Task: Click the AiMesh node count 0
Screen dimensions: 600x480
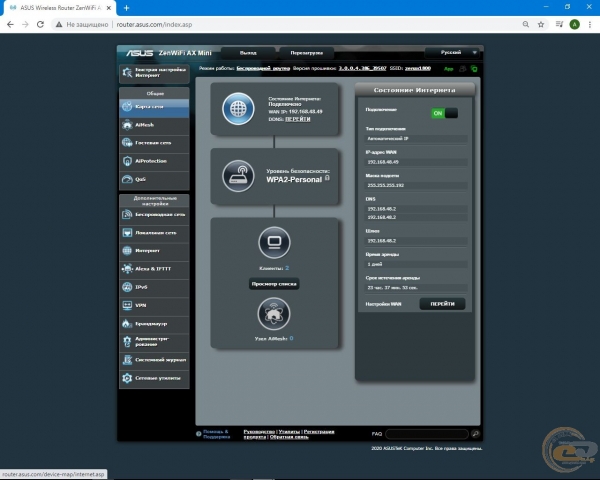Action: click(291, 338)
